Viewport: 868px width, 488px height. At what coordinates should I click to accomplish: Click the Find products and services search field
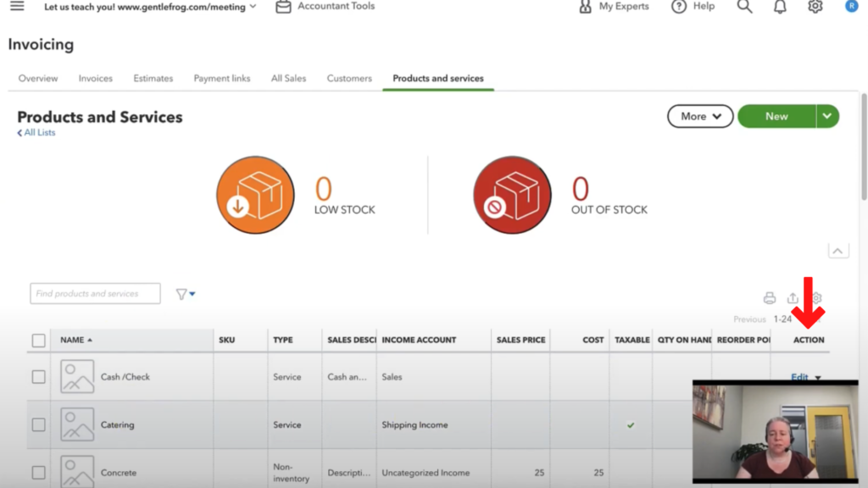(x=94, y=292)
